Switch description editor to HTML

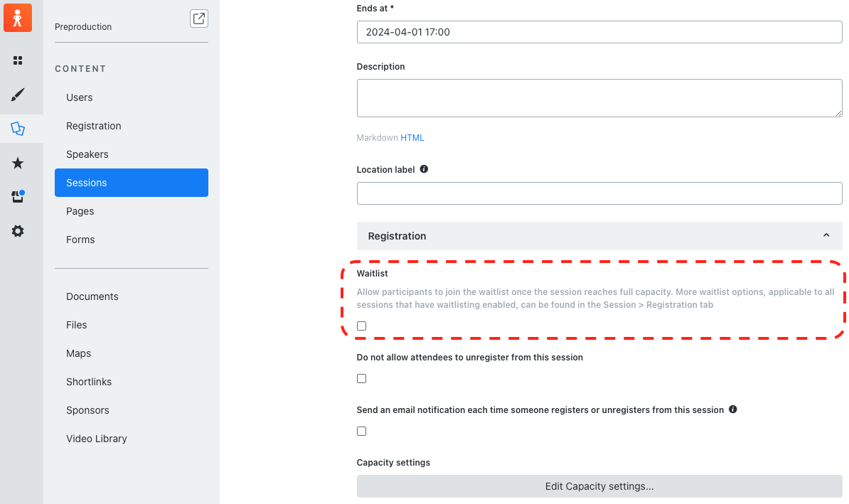(412, 137)
